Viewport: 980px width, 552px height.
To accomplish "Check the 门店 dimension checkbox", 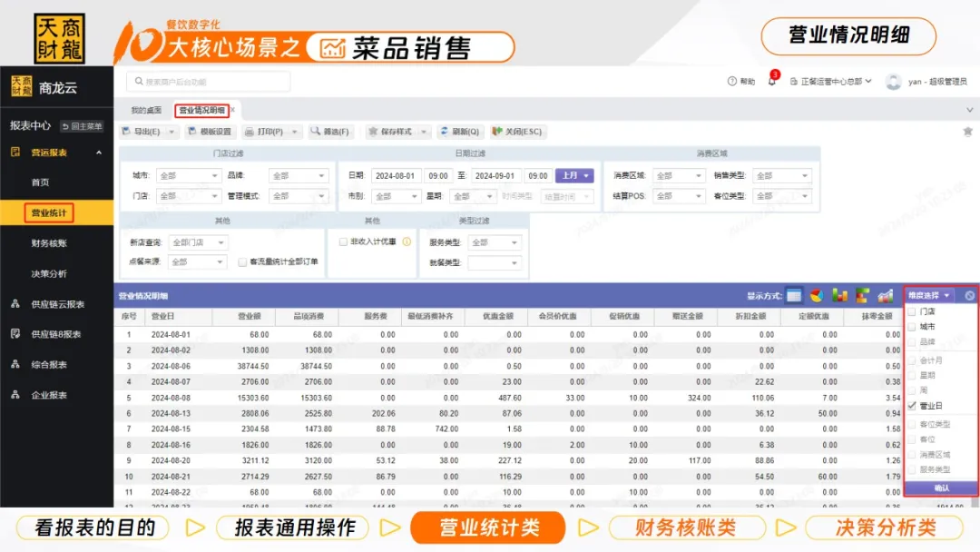I will 912,311.
